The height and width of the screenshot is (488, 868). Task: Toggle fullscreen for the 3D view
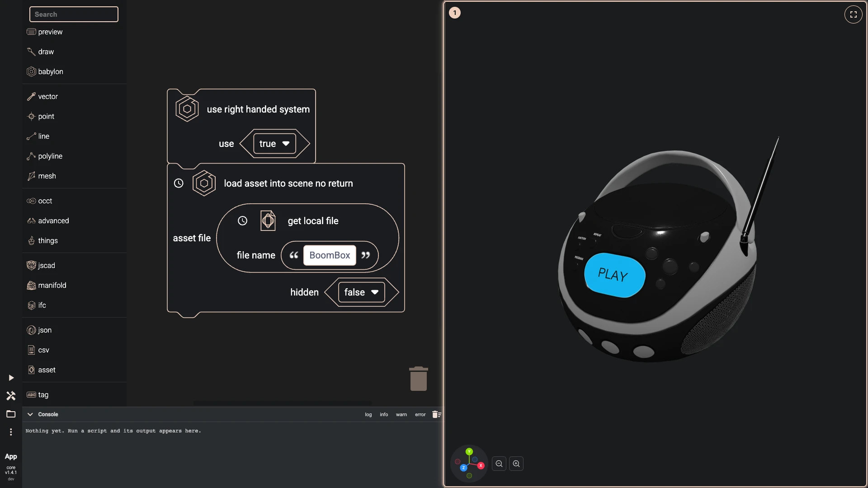click(x=853, y=14)
